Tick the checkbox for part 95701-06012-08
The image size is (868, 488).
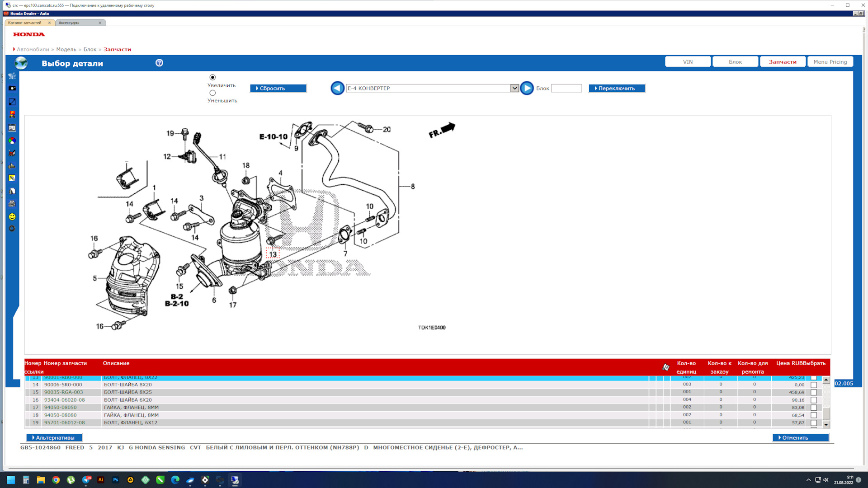tap(814, 423)
